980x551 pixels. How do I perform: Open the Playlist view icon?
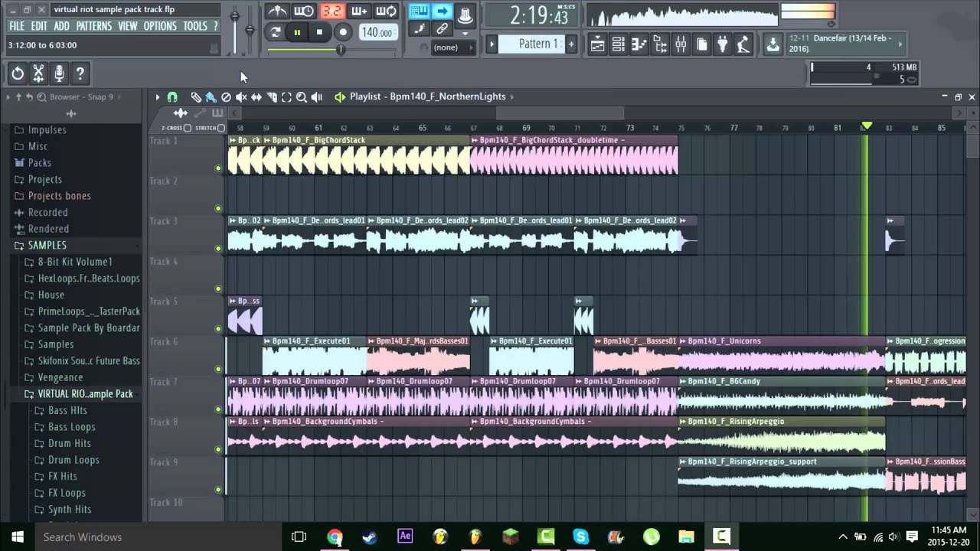pyautogui.click(x=596, y=45)
